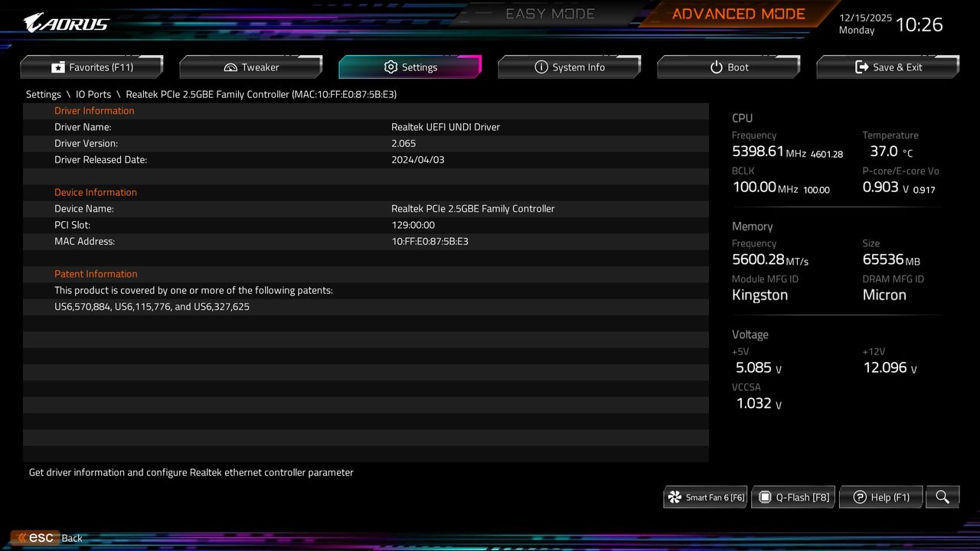The width and height of the screenshot is (980, 551).
Task: Select Advanced Mode
Action: tap(737, 13)
